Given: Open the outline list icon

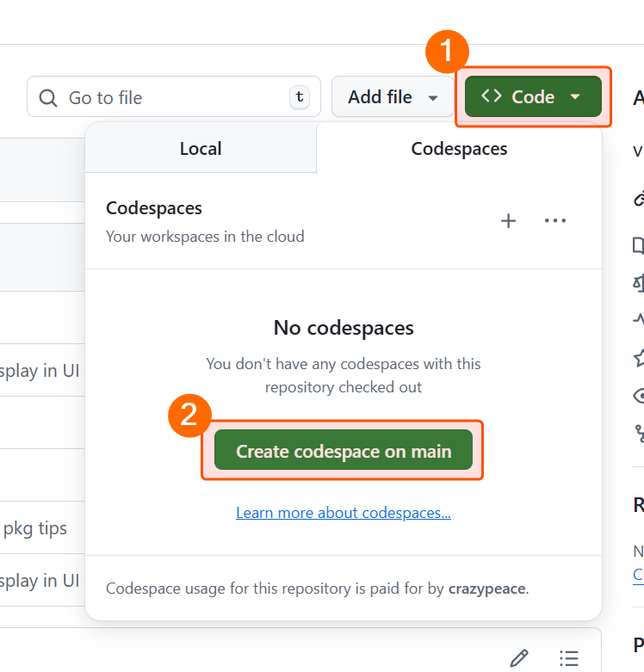Looking at the screenshot, I should pyautogui.click(x=568, y=658).
